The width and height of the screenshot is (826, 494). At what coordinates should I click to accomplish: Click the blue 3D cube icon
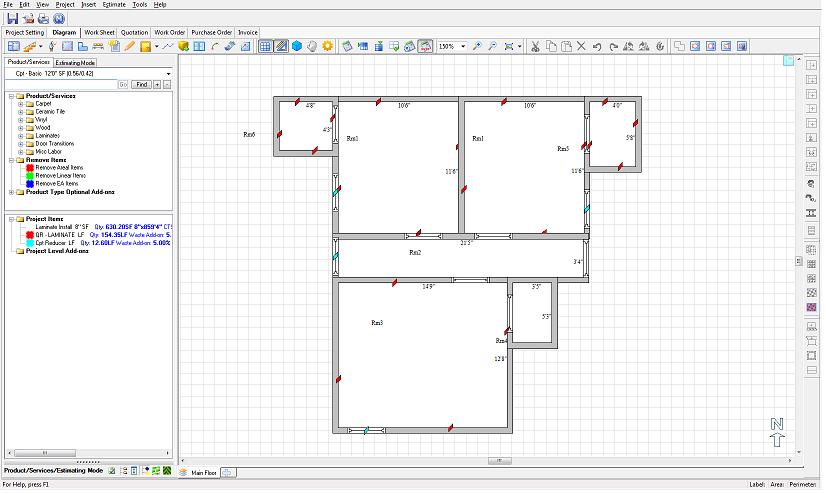(x=297, y=46)
